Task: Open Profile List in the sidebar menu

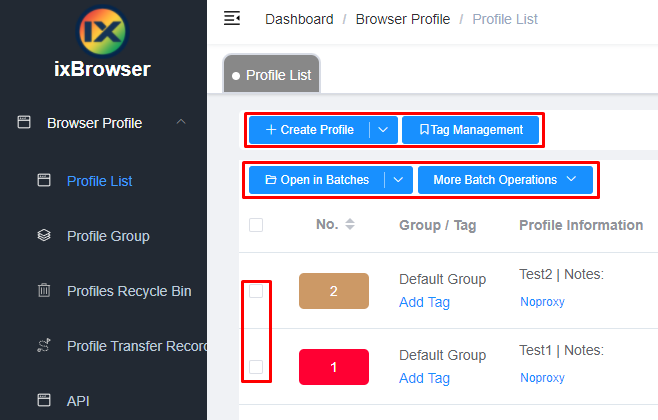Action: [99, 181]
